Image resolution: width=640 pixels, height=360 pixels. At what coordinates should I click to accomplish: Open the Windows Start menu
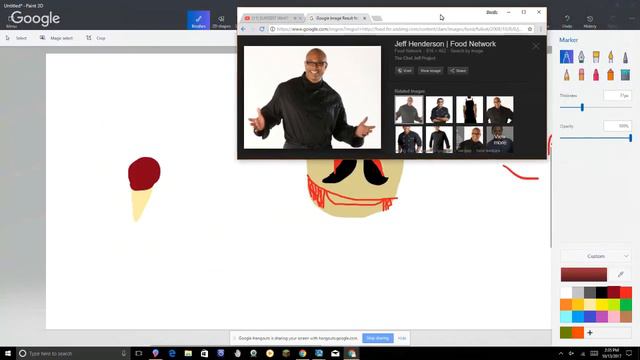coord(8,353)
